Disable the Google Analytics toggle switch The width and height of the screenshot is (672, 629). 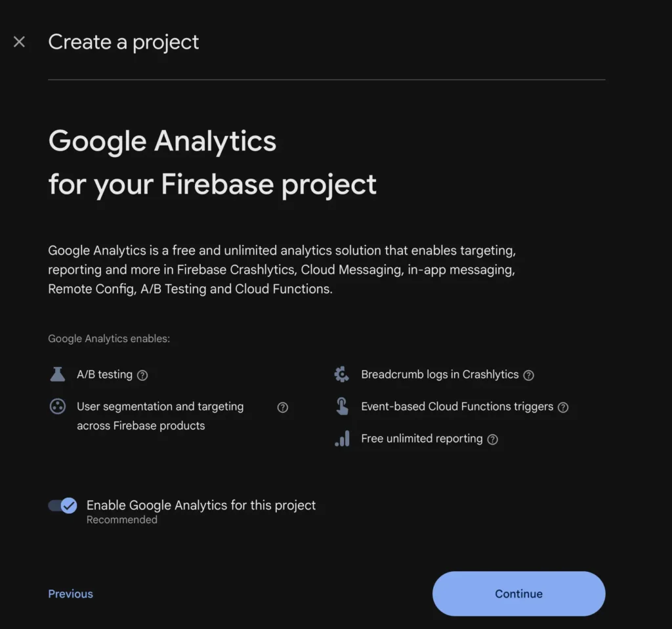[63, 506]
